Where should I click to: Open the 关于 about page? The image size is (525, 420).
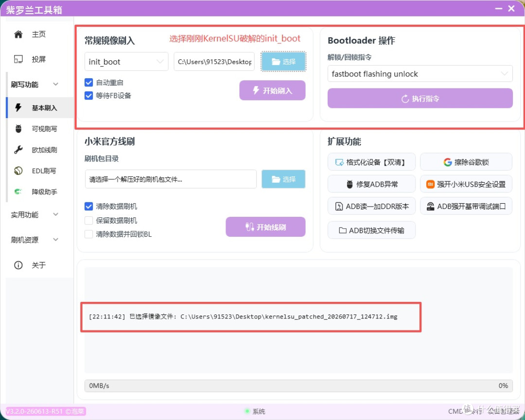[39, 265]
